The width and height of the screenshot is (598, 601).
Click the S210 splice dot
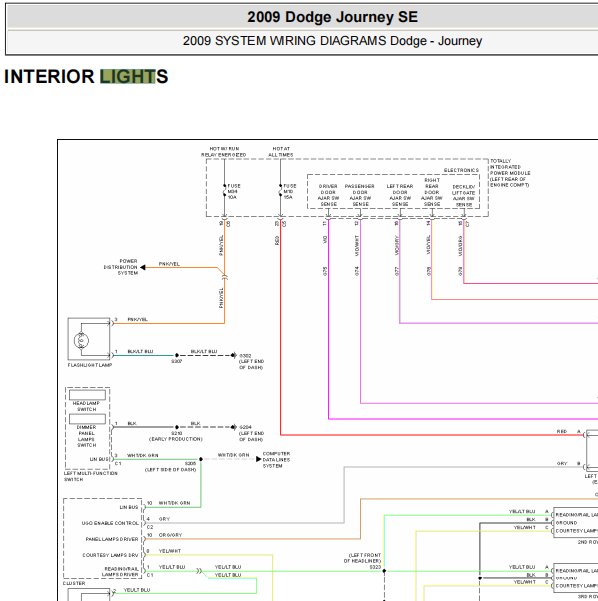[177, 427]
